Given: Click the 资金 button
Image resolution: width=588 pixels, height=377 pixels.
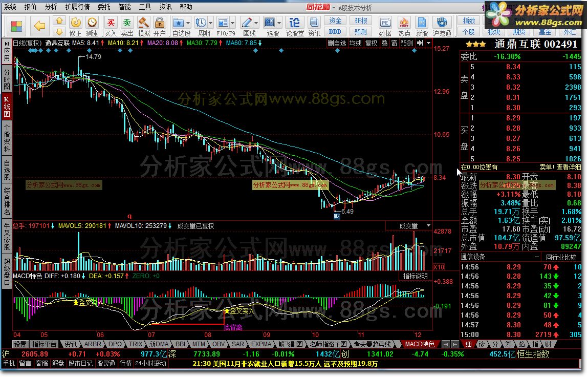Looking at the screenshot, I should coord(335,20).
